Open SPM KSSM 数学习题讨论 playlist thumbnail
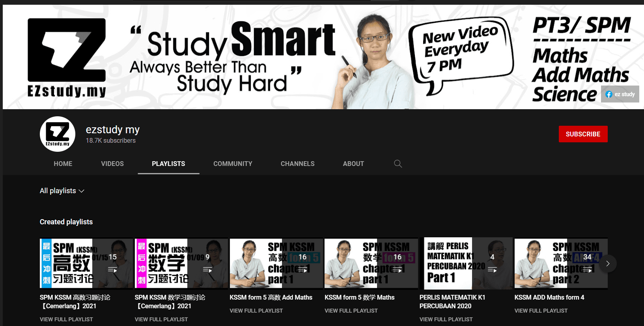The height and width of the screenshot is (326, 644). [181, 263]
